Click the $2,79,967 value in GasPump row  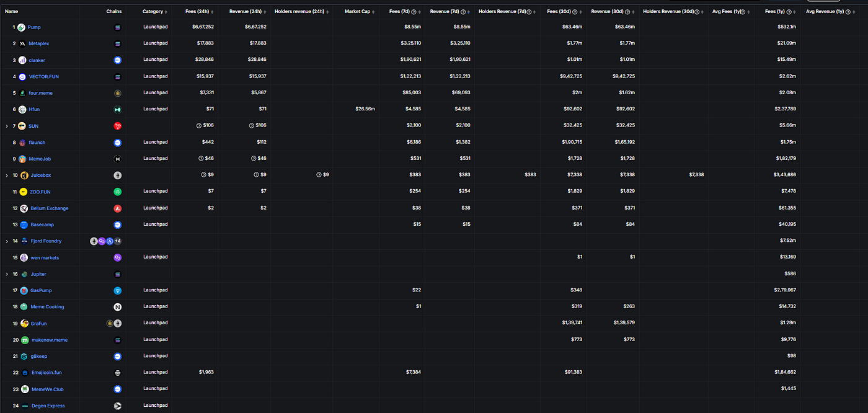tap(785, 290)
